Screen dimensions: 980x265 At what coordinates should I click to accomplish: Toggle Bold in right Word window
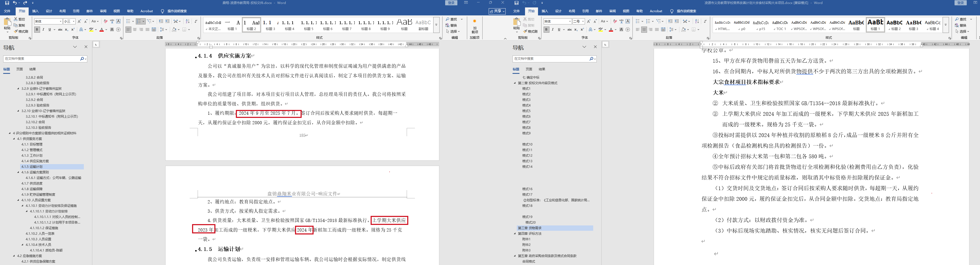pos(546,29)
